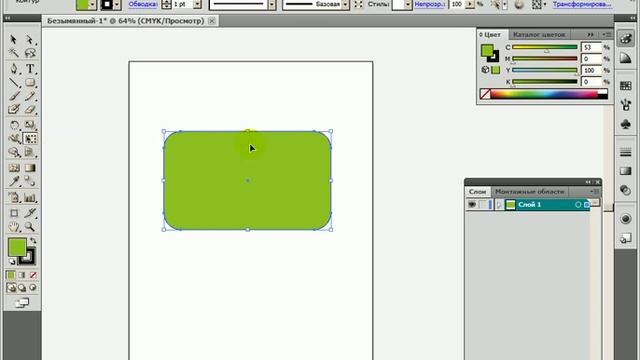Select Безымянный-1 document tab

point(126,21)
